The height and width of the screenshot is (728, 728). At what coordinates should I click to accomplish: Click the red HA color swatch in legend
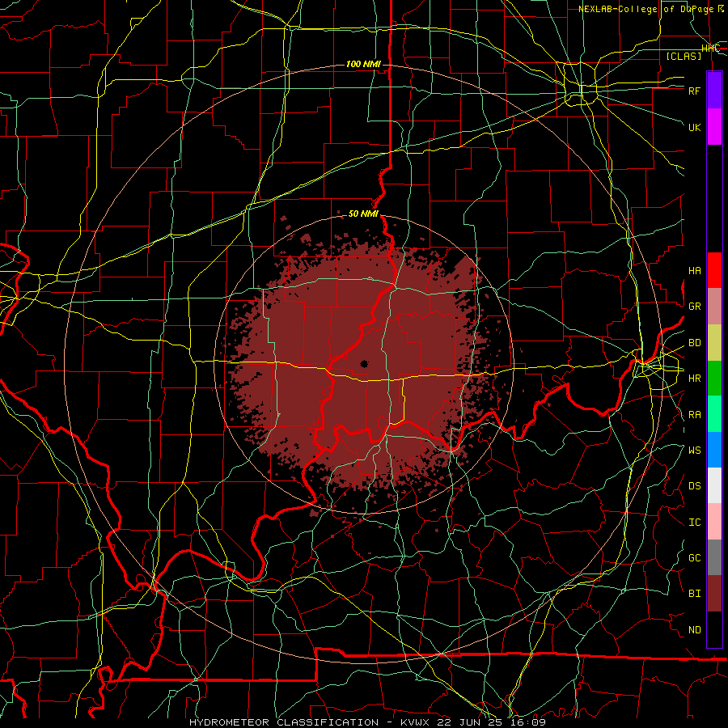(x=714, y=270)
